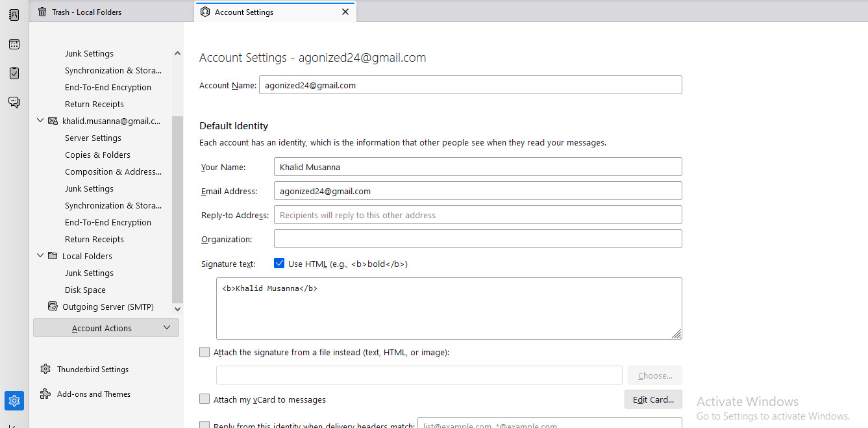Select the topmost Synchronization & Stora... item
Image resolution: width=868 pixels, height=428 pixels.
[114, 70]
